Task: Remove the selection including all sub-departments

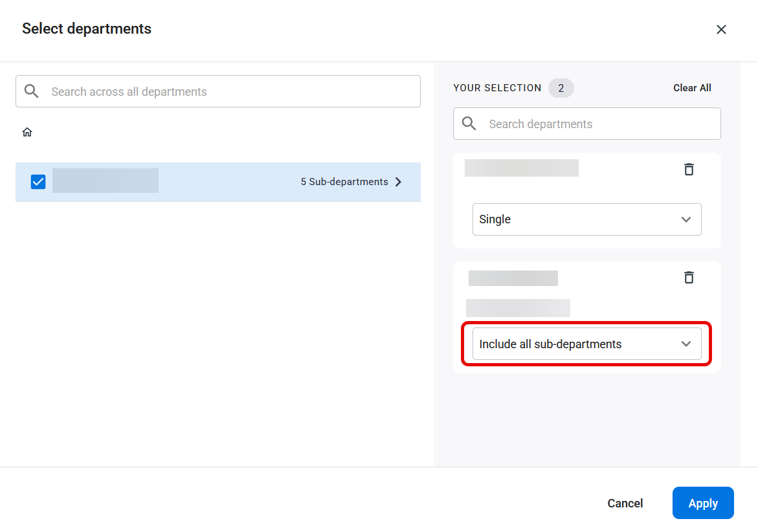Action: pyautogui.click(x=688, y=278)
